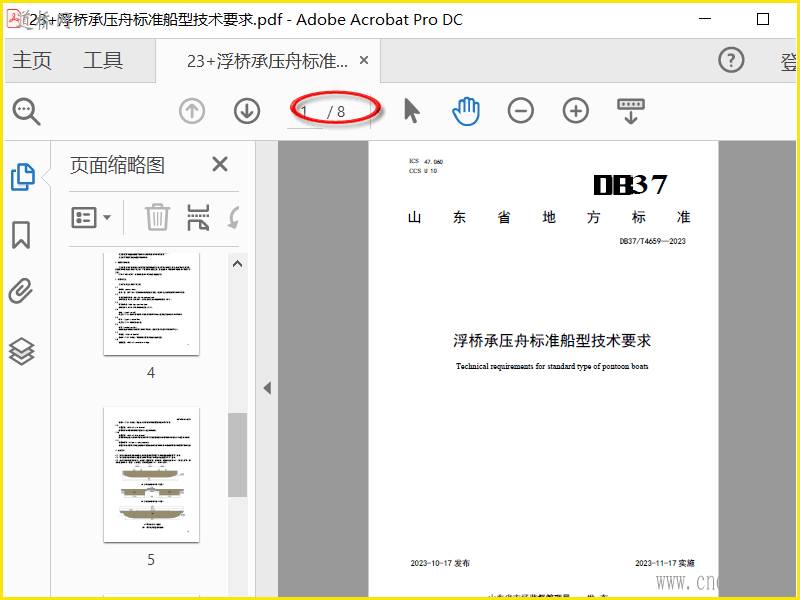The height and width of the screenshot is (600, 800).
Task: Open thumbnail options dropdown menu
Action: pyautogui.click(x=91, y=217)
